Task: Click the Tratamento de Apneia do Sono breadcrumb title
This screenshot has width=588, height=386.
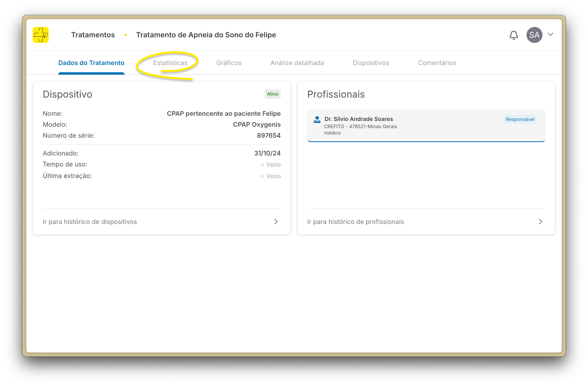Action: click(206, 35)
